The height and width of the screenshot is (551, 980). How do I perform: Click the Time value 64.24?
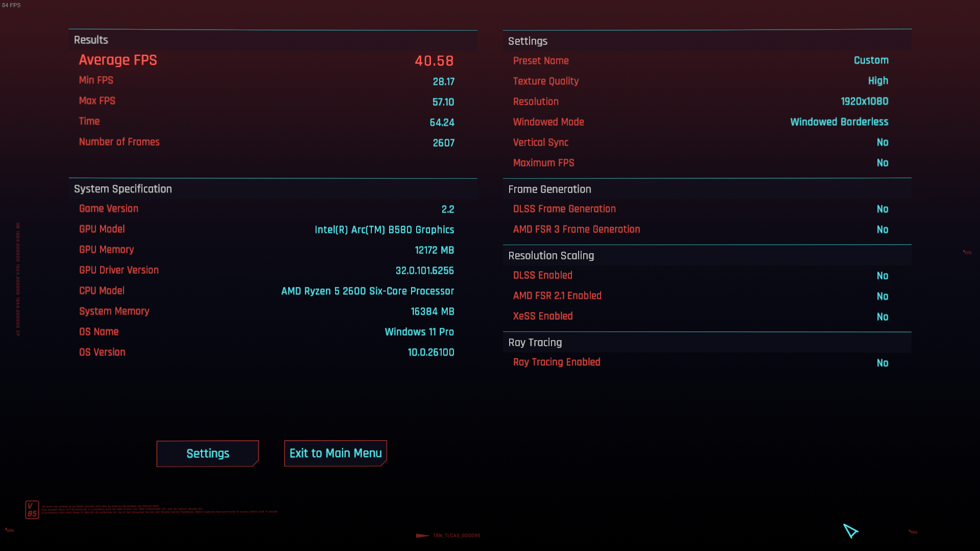[x=442, y=123]
